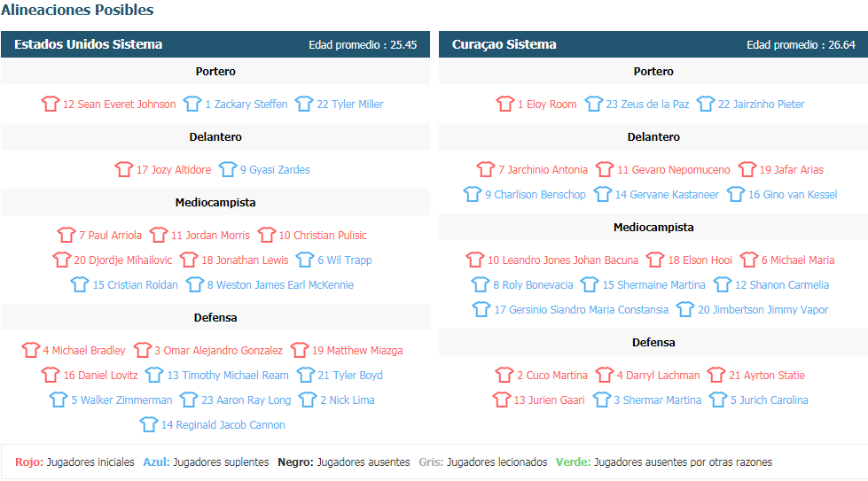Click 4 Darryl Lachman name
This screenshot has height=481, width=868.
658,376
